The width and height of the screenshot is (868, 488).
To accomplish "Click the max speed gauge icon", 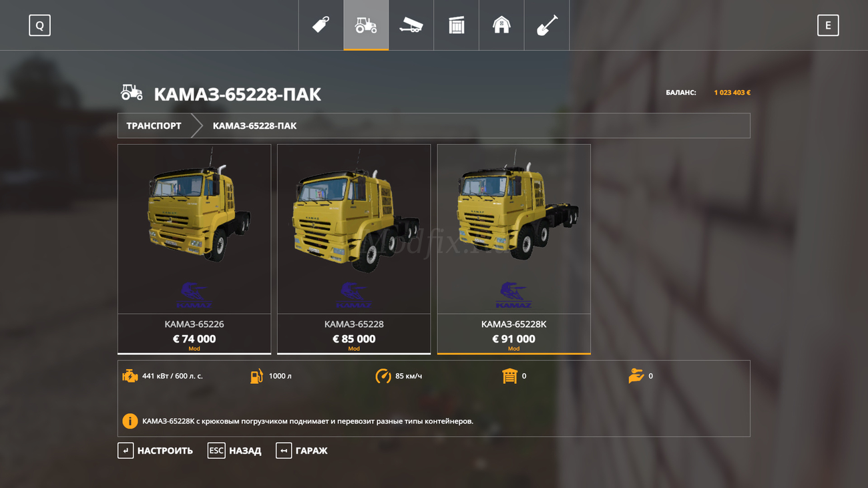I will pyautogui.click(x=383, y=376).
